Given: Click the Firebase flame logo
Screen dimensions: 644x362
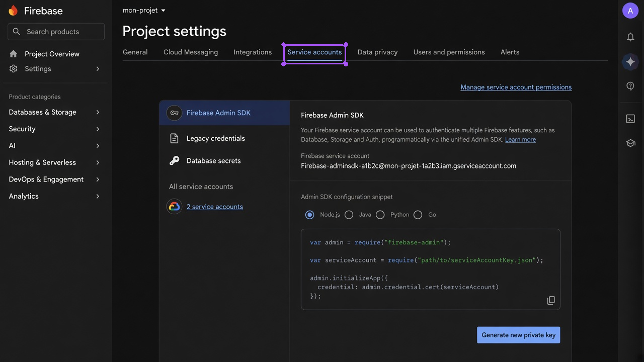Looking at the screenshot, I should coord(13,11).
